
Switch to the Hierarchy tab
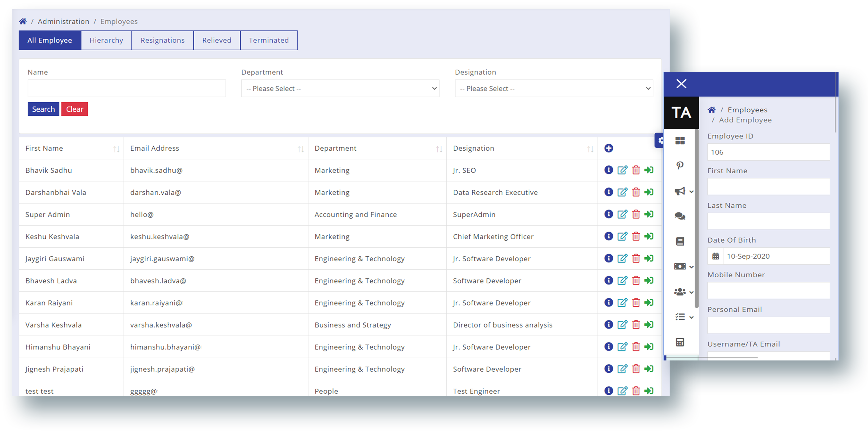(106, 41)
